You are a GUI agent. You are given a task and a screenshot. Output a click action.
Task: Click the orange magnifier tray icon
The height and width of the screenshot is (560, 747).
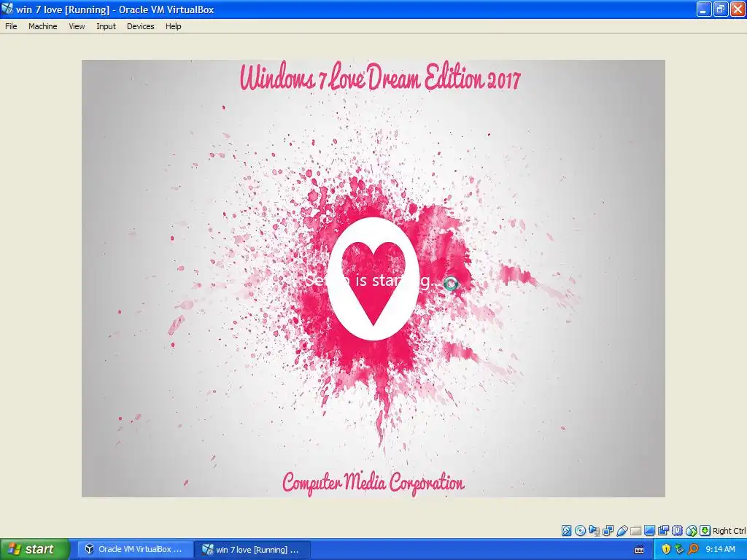tap(693, 549)
